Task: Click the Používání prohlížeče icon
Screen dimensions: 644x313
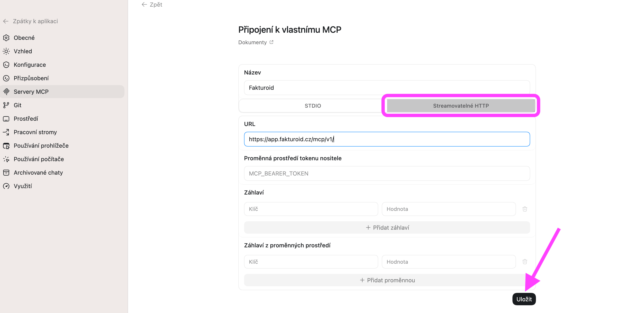Action: pos(6,145)
